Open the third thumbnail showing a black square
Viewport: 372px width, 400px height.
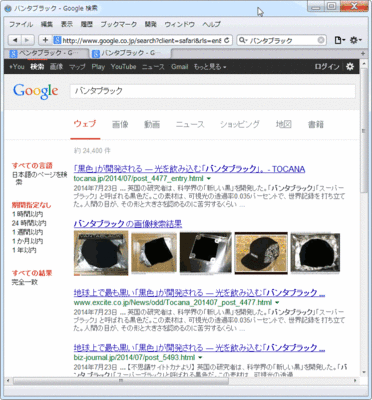pyautogui.click(x=206, y=253)
